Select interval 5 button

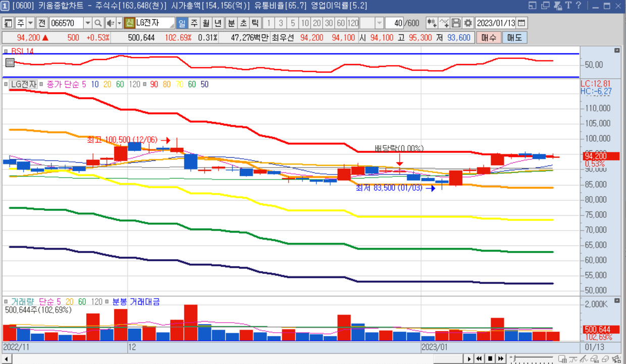pos(293,23)
